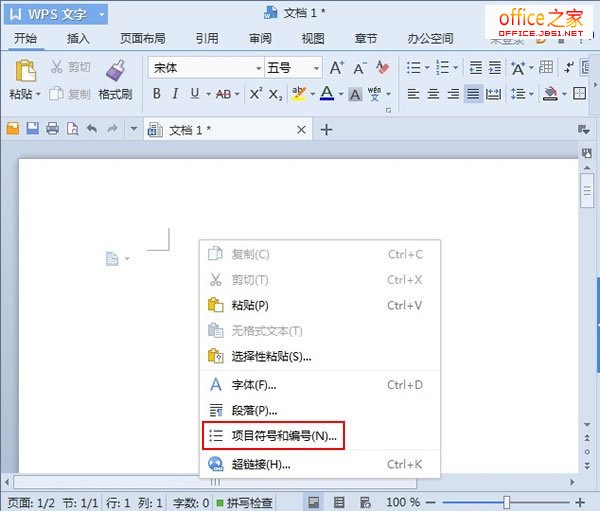
Task: Undo last action arrow
Action: (92, 128)
